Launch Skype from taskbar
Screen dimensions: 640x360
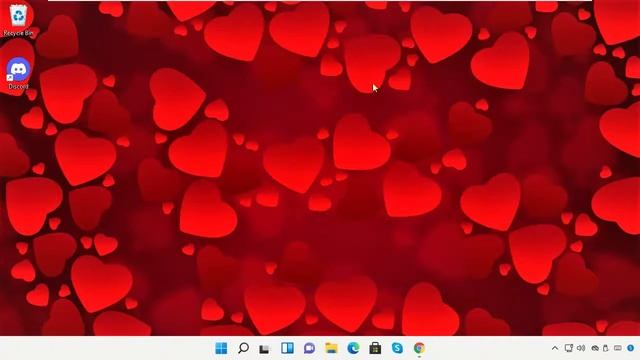pos(397,348)
